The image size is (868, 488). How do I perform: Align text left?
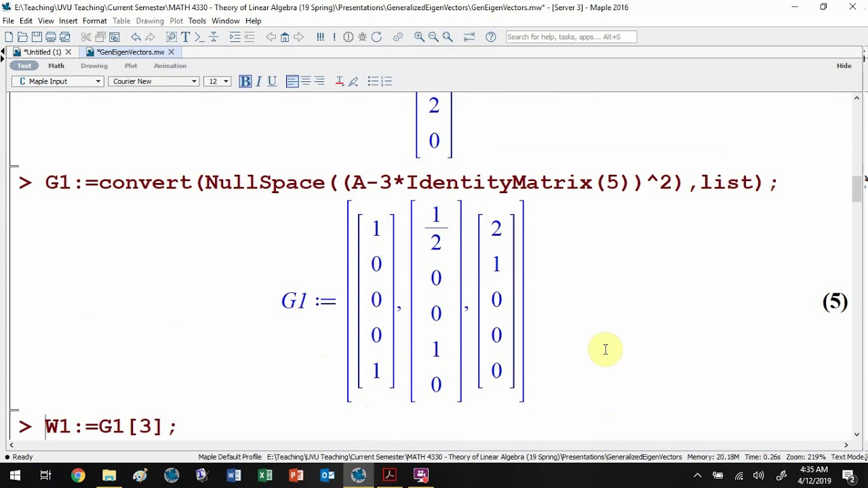click(x=292, y=81)
